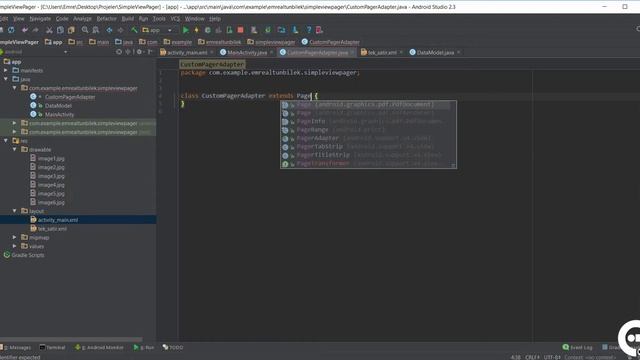
Task: Open Project Structure icon
Action: tap(282, 30)
